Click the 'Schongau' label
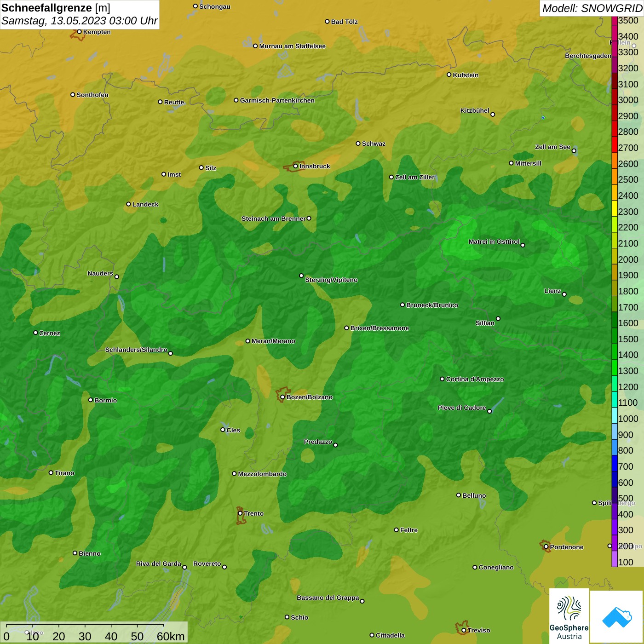The width and height of the screenshot is (644, 644). 215,6
